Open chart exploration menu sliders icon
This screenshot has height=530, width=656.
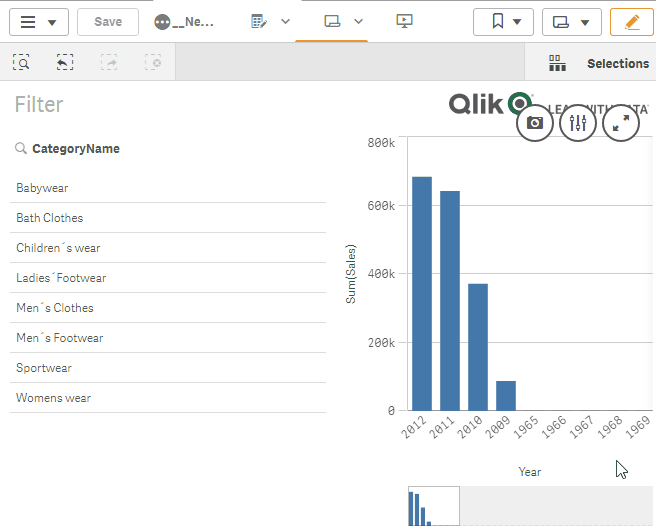[578, 123]
